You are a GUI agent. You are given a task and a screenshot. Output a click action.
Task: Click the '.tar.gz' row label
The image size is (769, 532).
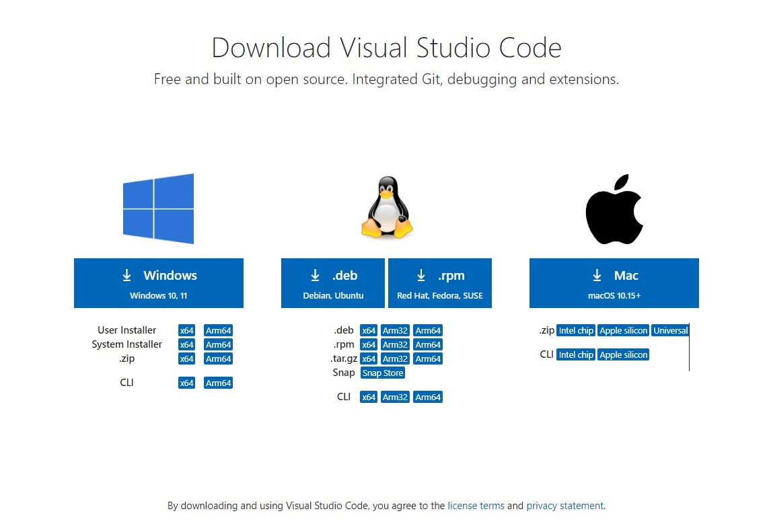[344, 358]
